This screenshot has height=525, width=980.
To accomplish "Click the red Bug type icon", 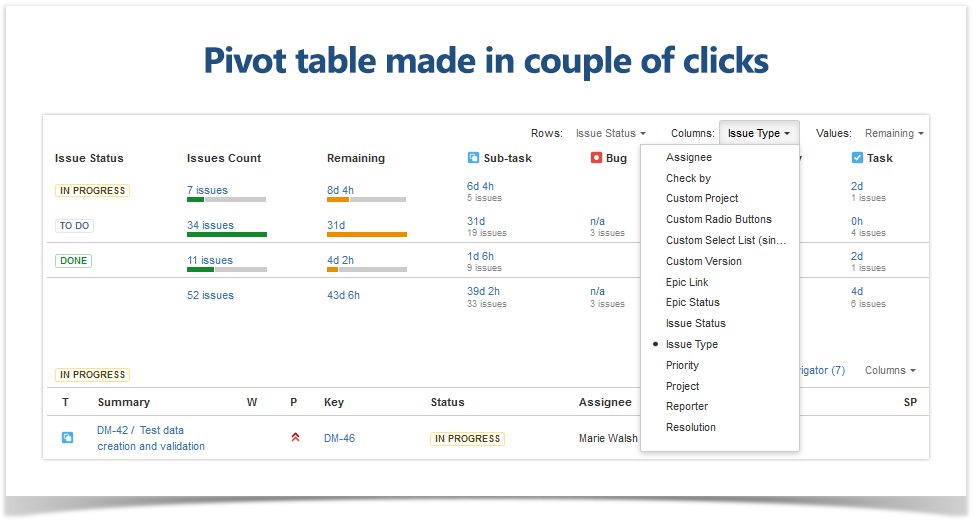I will [x=596, y=158].
